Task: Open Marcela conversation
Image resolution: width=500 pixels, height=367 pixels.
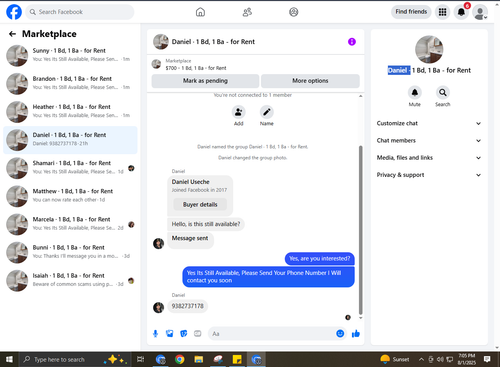Action: pyautogui.click(x=70, y=224)
